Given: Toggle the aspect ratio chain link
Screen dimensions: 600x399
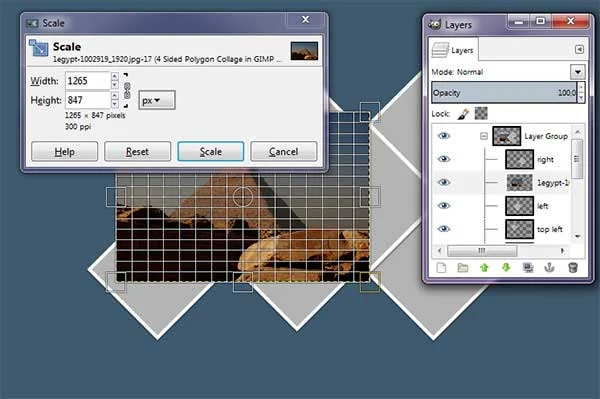Looking at the screenshot, I should [x=127, y=90].
